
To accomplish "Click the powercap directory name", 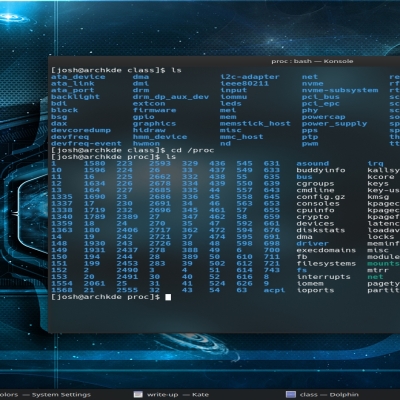I will point(324,117).
